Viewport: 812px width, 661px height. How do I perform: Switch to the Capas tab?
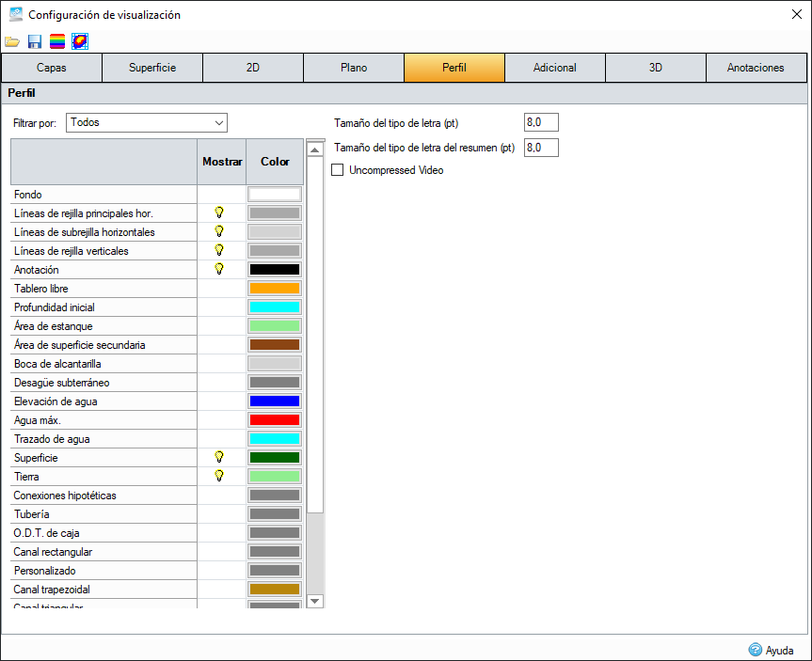[51, 68]
